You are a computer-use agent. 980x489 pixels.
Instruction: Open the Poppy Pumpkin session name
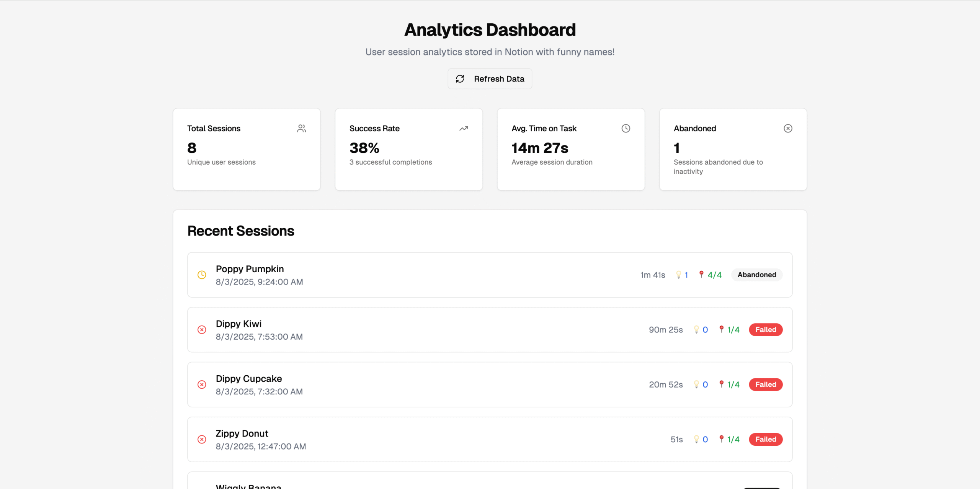tap(250, 269)
